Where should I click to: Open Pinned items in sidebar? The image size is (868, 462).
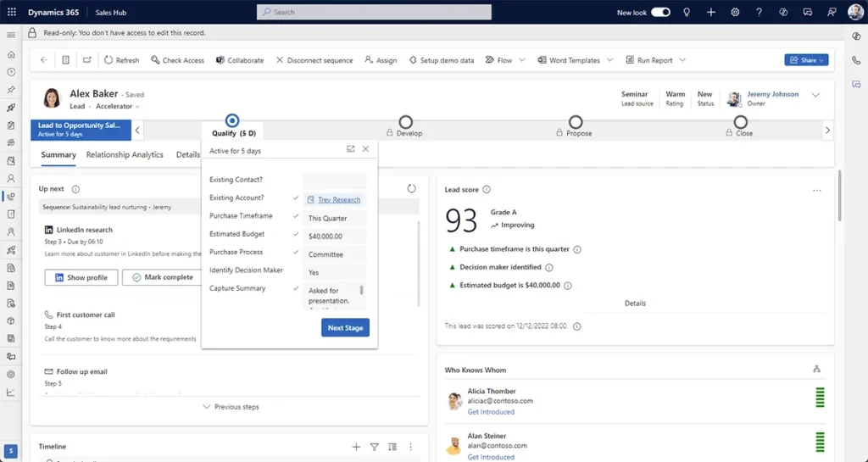pos(11,90)
